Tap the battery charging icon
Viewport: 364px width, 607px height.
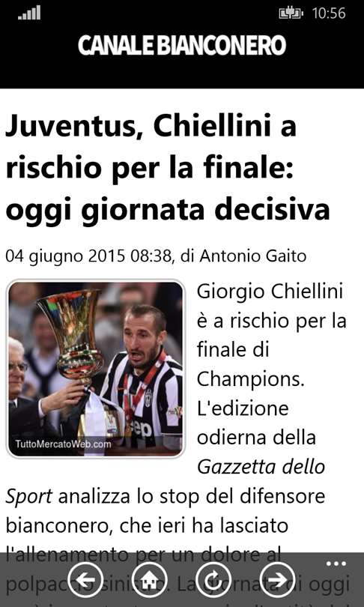(x=291, y=13)
